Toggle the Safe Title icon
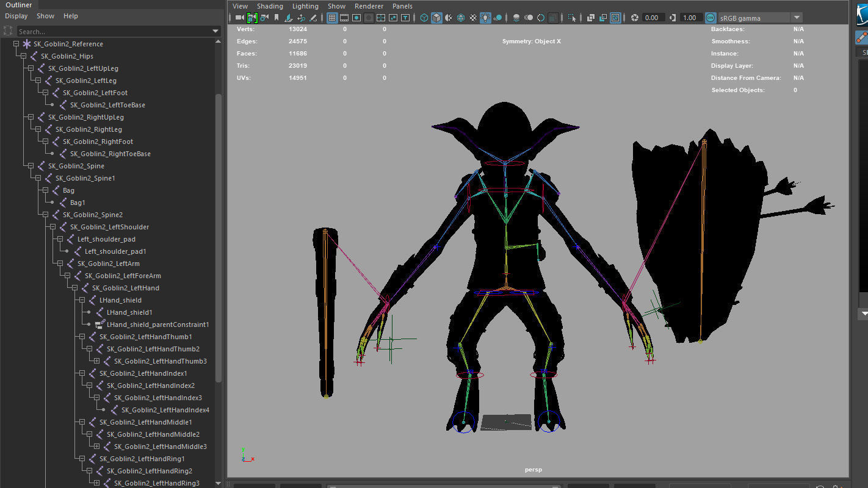 coord(405,18)
